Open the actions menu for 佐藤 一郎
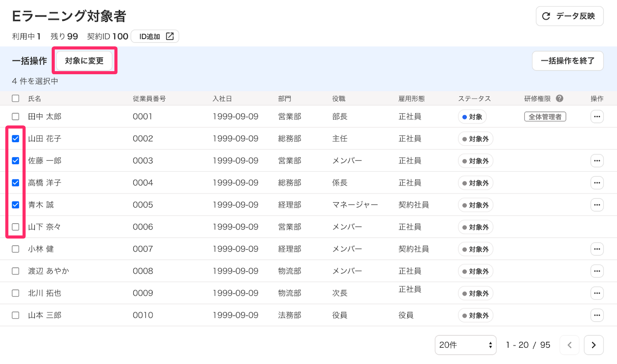617x364 pixels. pyautogui.click(x=597, y=161)
